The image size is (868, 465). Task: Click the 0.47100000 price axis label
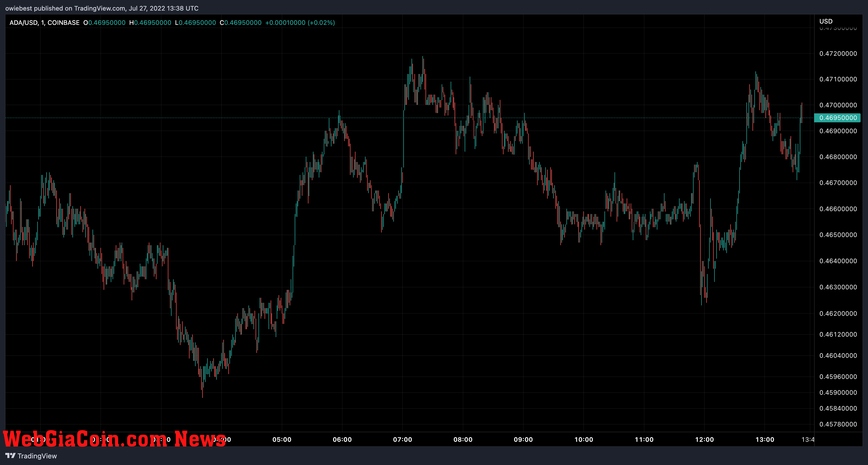(x=838, y=79)
